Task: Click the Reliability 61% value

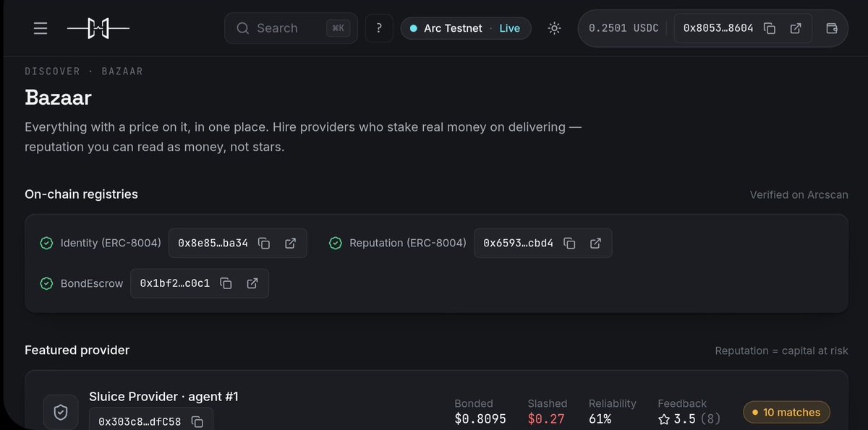Action: tap(600, 418)
